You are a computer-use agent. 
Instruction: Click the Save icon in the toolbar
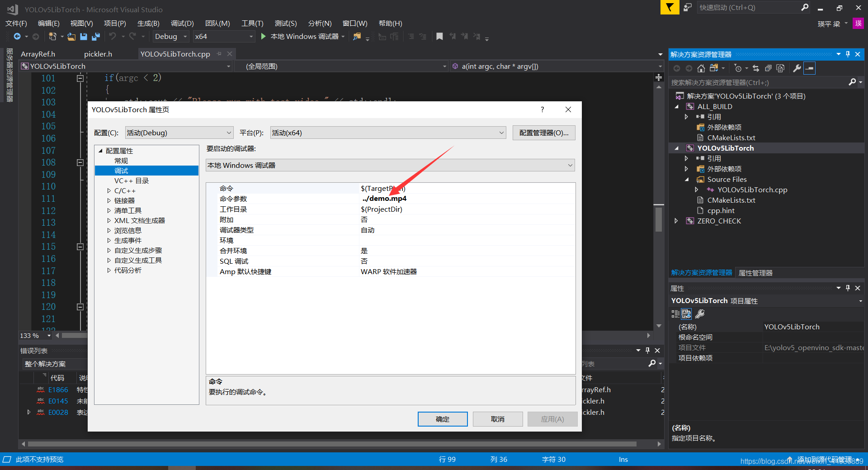point(84,36)
